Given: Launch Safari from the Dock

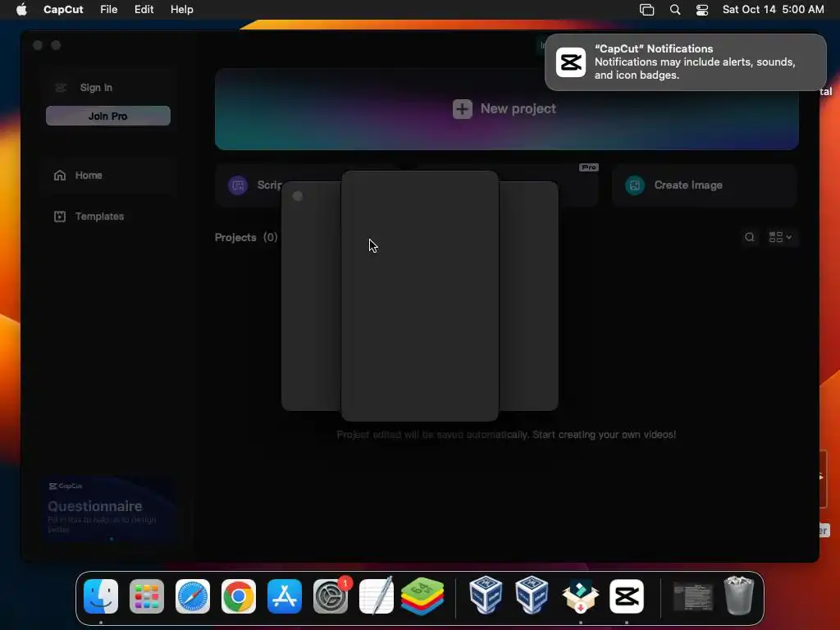Looking at the screenshot, I should click(x=193, y=596).
